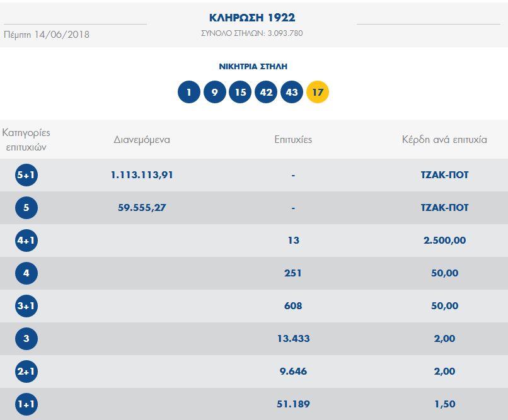The height and width of the screenshot is (420, 508).
Task: Select the 1+1 category badge
Action: [x=26, y=404]
